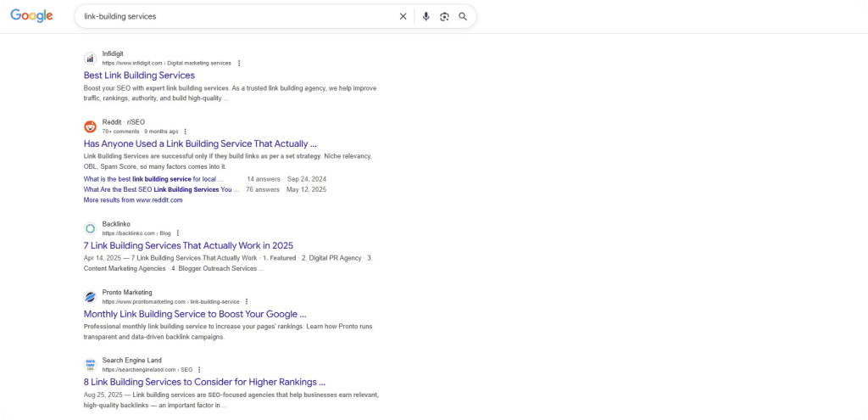Screen dimensions: 868x420
Task: Click the magnifying glass search icon
Action: [x=463, y=17]
